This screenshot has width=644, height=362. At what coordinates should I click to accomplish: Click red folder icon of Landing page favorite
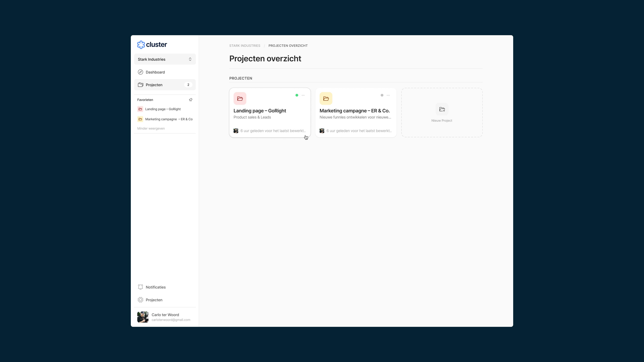click(x=140, y=109)
